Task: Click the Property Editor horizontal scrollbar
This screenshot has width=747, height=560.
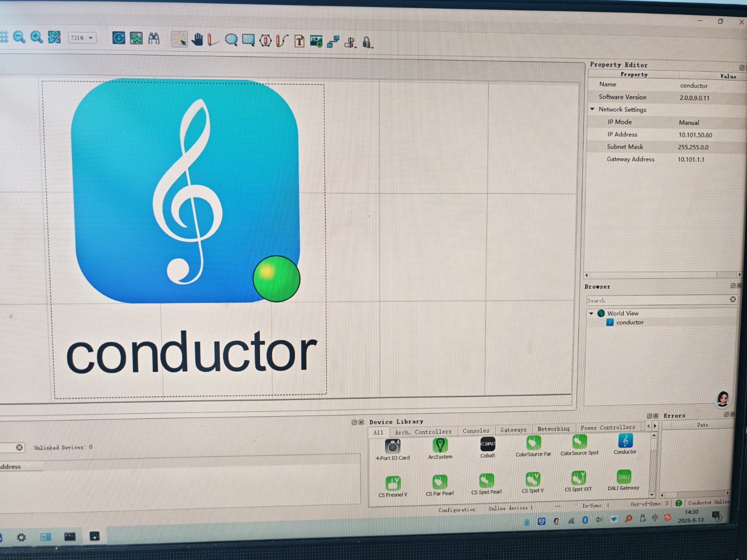Action: click(663, 275)
